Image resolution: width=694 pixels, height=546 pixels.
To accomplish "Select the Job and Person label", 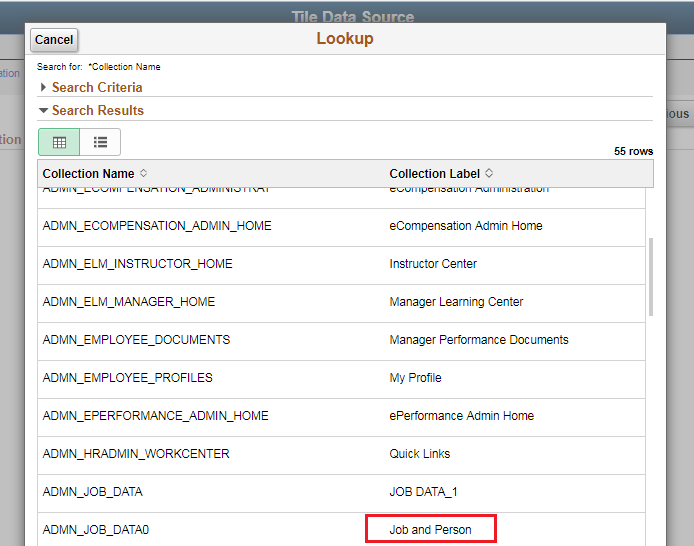I will (430, 529).
